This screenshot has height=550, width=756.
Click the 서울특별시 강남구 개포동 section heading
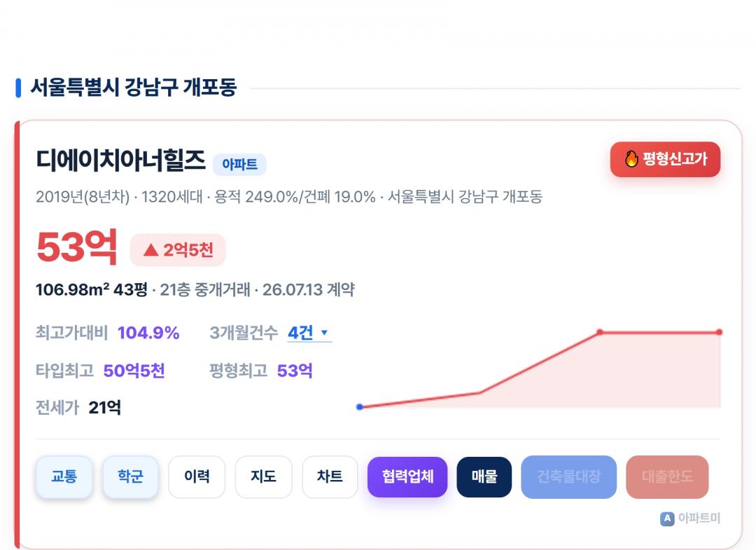pos(134,88)
